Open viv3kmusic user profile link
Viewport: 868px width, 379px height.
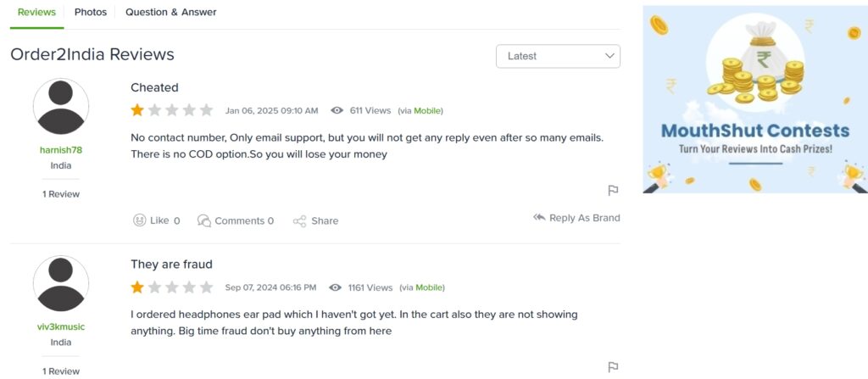coord(61,326)
